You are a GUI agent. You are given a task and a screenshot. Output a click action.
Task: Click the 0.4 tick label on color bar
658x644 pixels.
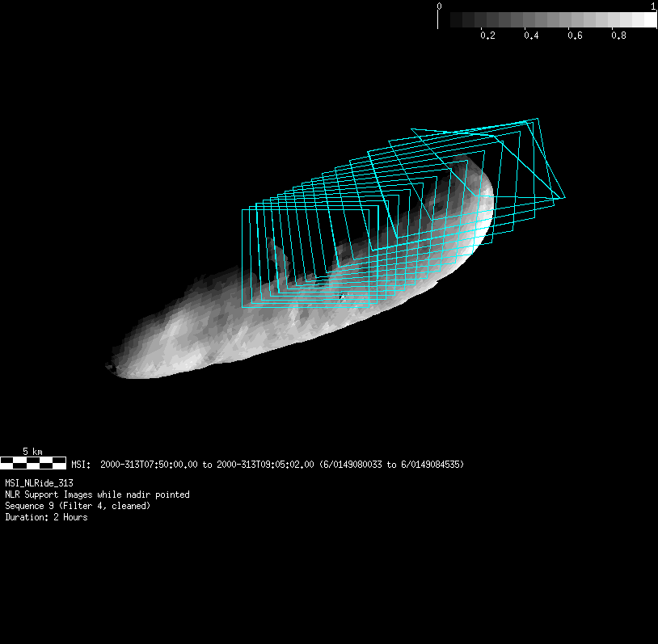tap(531, 36)
